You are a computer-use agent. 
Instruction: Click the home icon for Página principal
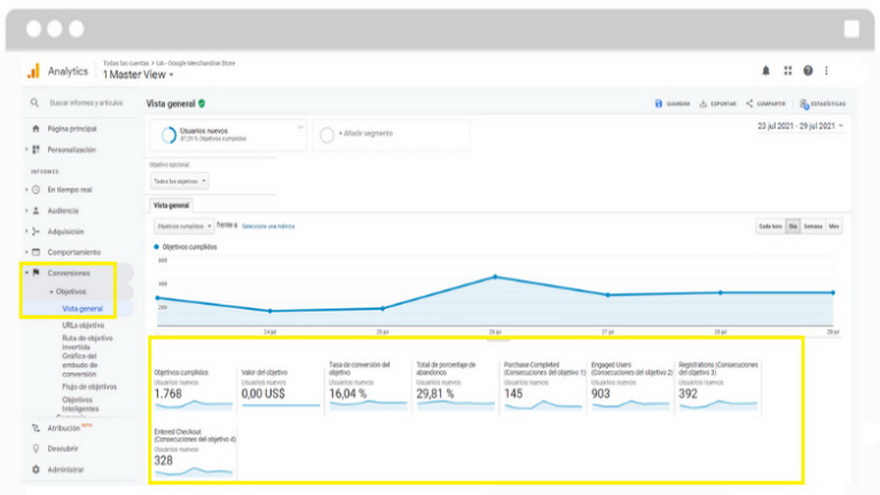(x=36, y=129)
